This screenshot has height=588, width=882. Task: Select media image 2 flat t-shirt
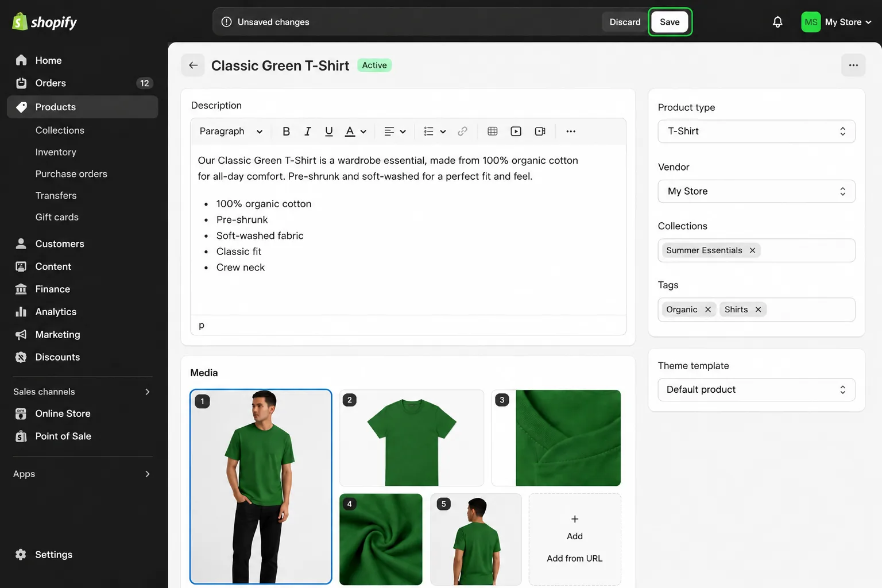(x=412, y=438)
